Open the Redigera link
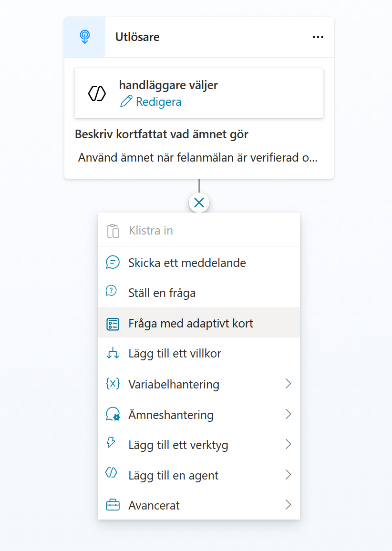The height and width of the screenshot is (551, 392). tap(158, 102)
